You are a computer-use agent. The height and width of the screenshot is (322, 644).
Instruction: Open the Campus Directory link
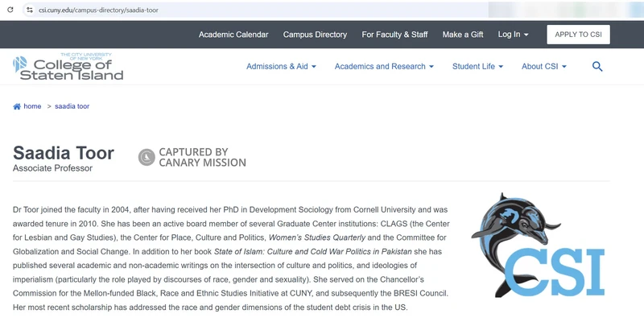pyautogui.click(x=315, y=35)
